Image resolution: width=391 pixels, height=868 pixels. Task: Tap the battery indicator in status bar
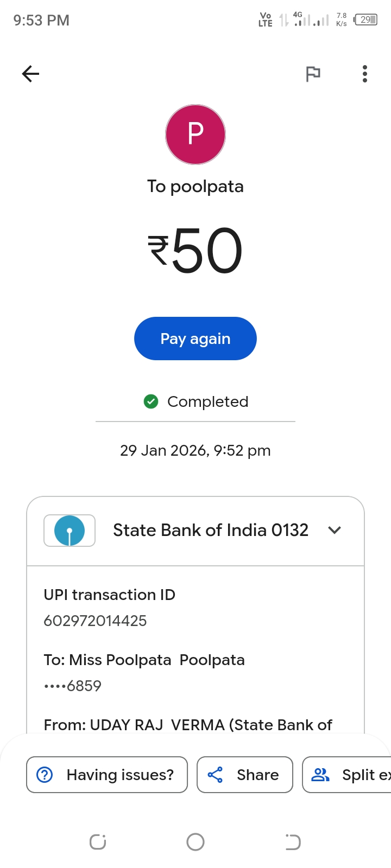tap(365, 20)
